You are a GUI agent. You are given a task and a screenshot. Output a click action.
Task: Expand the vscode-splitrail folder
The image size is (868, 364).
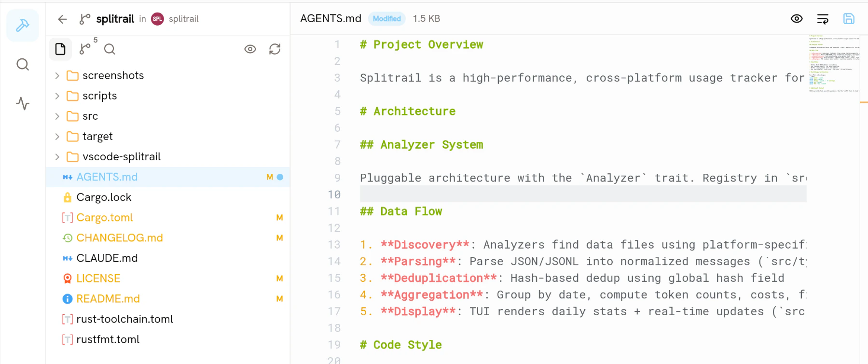pos(57,157)
